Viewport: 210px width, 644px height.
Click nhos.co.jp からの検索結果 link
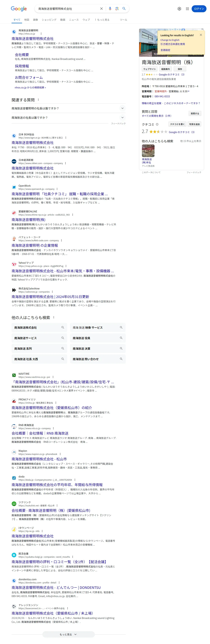click(30, 88)
